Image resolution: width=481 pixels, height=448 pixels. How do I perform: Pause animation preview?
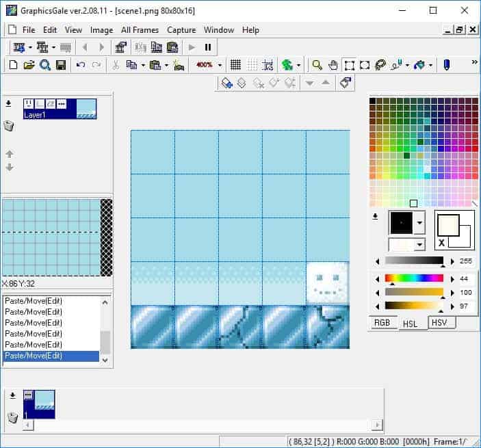click(x=208, y=47)
